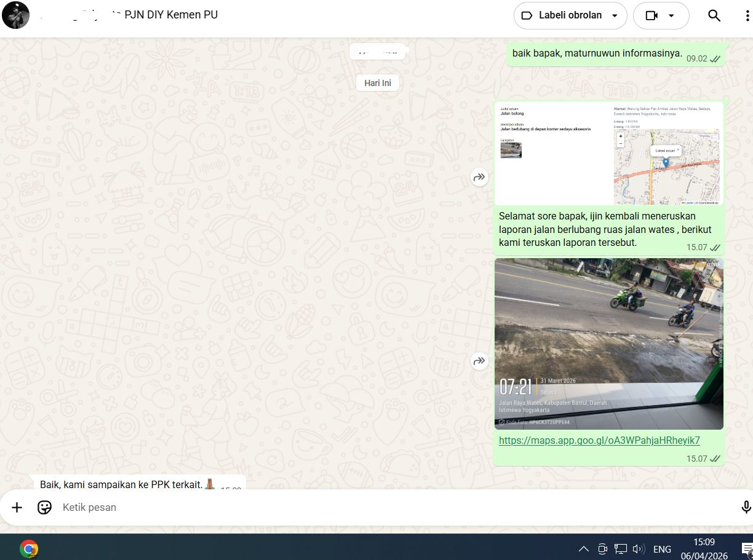Click the Labeli obrolan button

pos(570,16)
